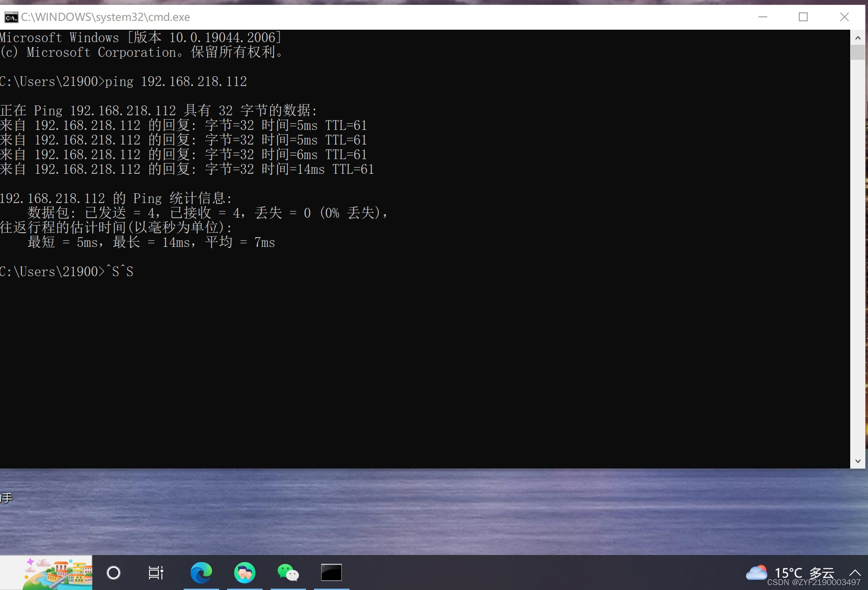Click the desktop icon label ending in 手
Image resolution: width=868 pixels, height=590 pixels.
(x=6, y=498)
